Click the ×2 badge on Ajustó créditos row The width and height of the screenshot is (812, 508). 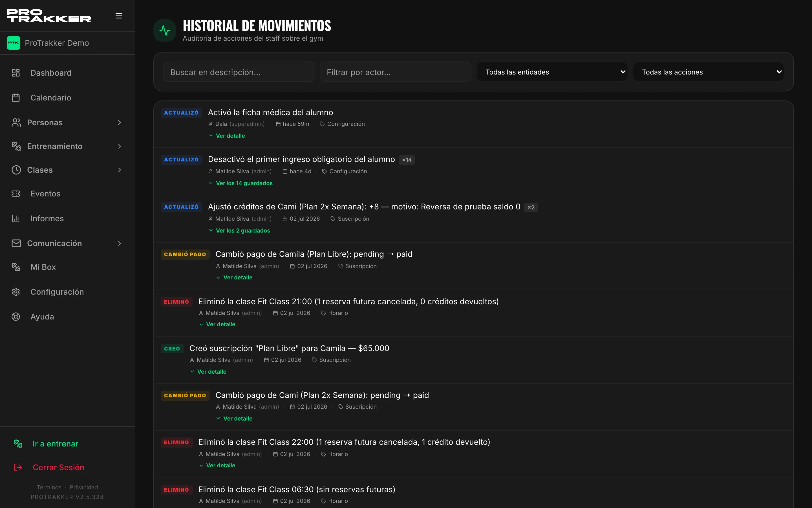(x=531, y=207)
